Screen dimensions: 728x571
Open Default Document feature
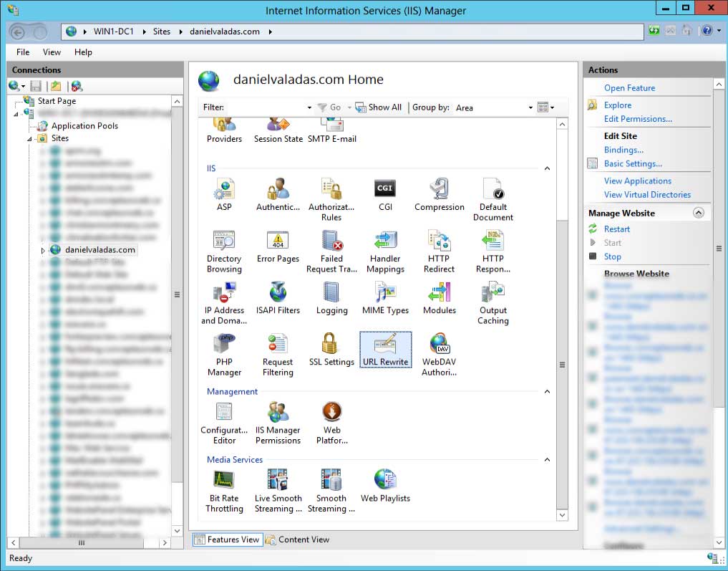click(493, 200)
